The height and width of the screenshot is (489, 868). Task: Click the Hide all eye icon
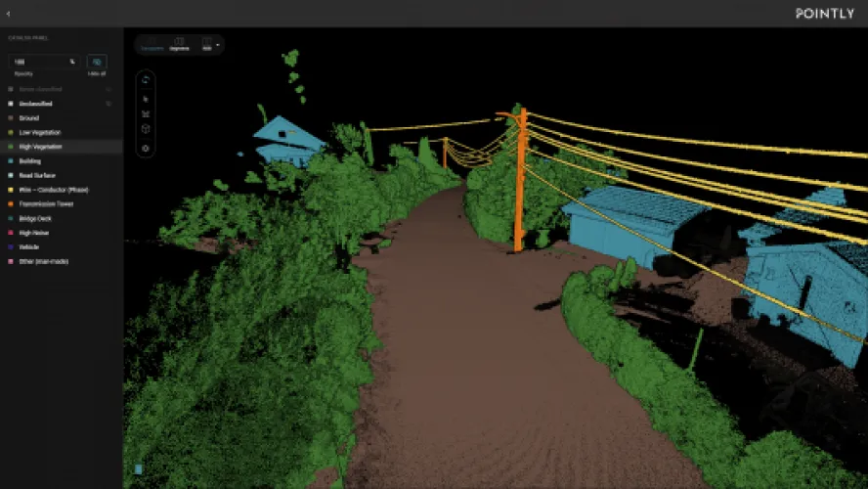[97, 62]
